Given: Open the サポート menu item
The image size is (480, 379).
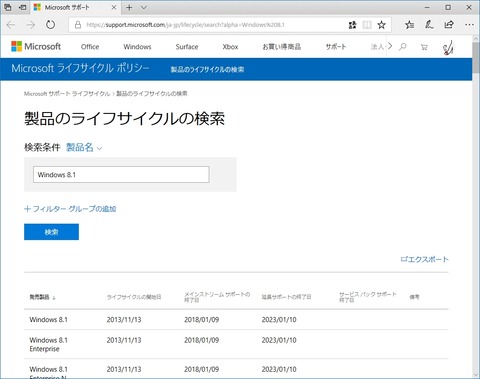Looking at the screenshot, I should [336, 47].
